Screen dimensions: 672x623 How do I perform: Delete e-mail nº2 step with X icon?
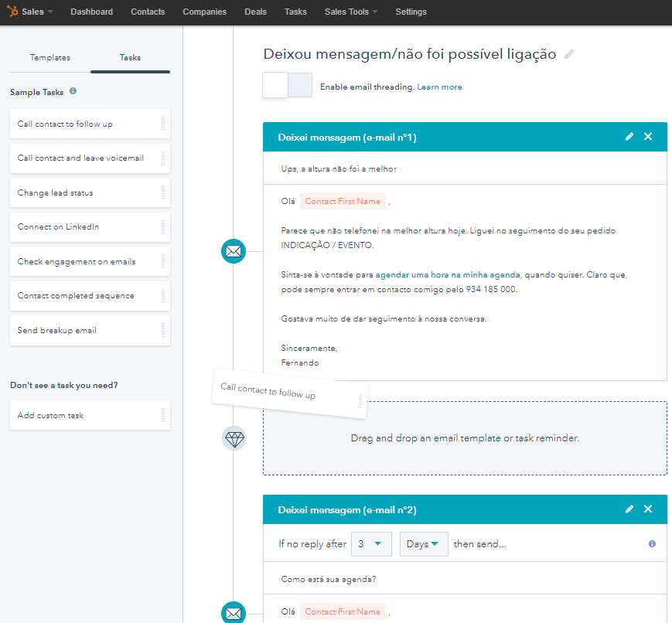[648, 509]
